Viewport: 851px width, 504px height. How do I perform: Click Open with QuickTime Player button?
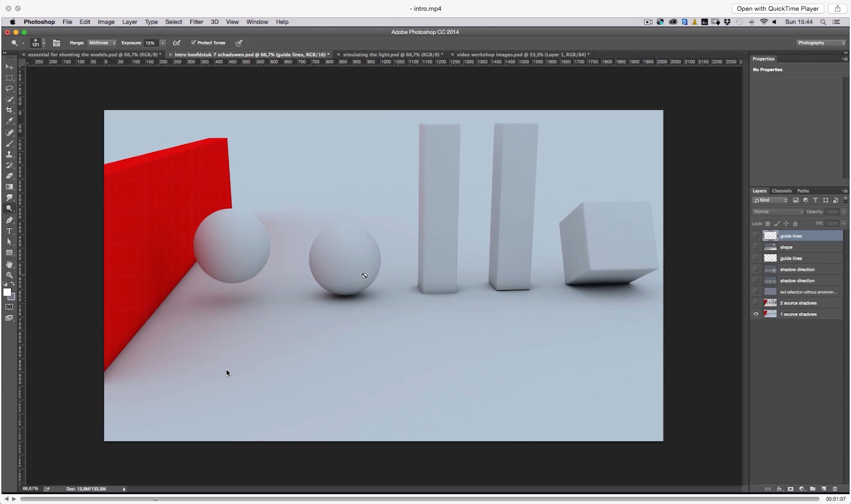tap(777, 8)
